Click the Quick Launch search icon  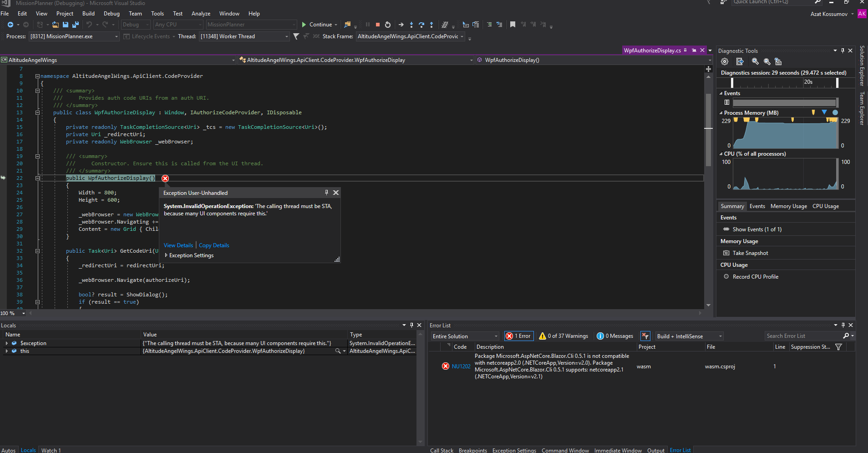click(x=817, y=2)
